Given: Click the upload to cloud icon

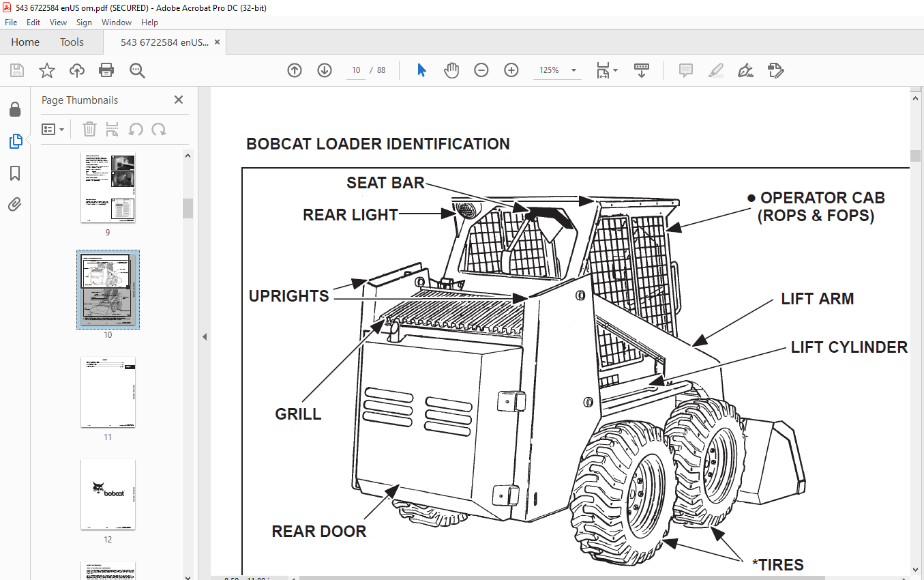Looking at the screenshot, I should pyautogui.click(x=77, y=70).
